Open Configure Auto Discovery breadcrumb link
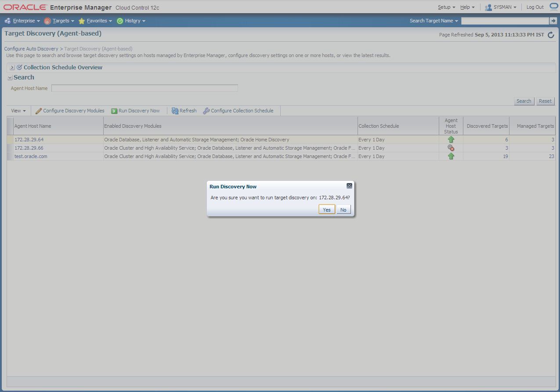 (x=31, y=49)
